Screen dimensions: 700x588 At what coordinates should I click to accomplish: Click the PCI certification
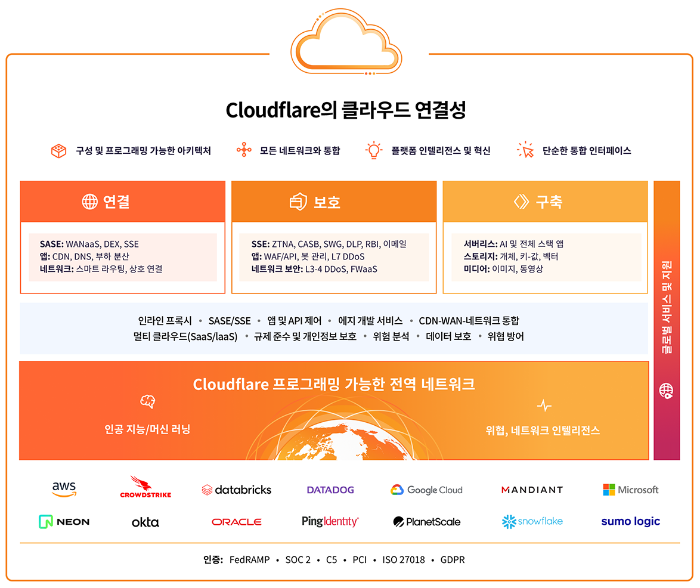click(x=360, y=560)
